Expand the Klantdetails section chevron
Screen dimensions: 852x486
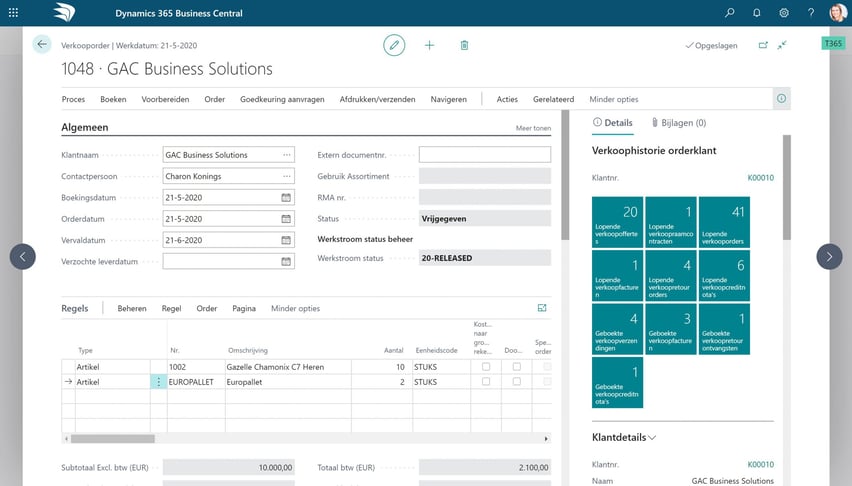click(652, 438)
